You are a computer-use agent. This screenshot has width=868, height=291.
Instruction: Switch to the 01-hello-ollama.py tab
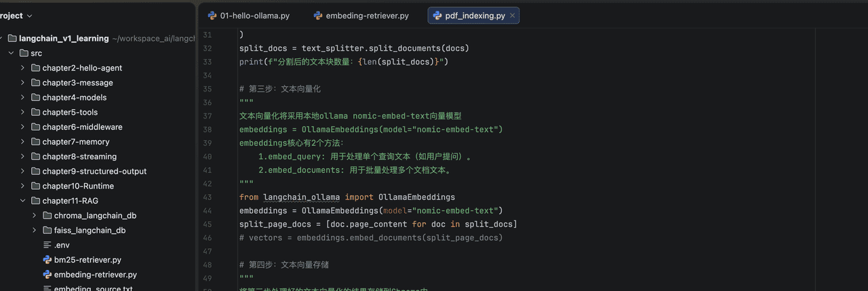pyautogui.click(x=254, y=16)
